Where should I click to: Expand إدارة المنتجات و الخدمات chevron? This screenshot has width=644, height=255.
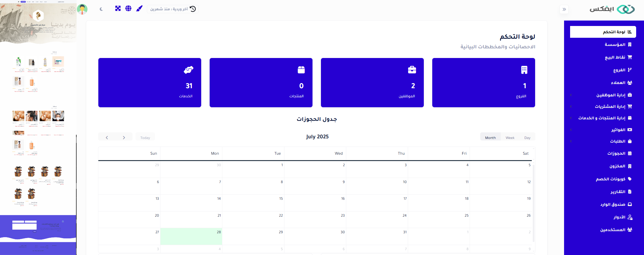(571, 118)
